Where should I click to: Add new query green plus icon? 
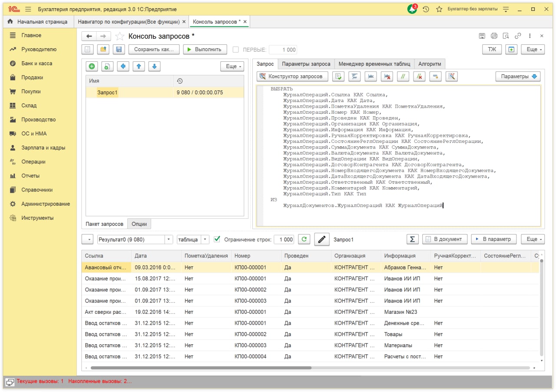92,66
